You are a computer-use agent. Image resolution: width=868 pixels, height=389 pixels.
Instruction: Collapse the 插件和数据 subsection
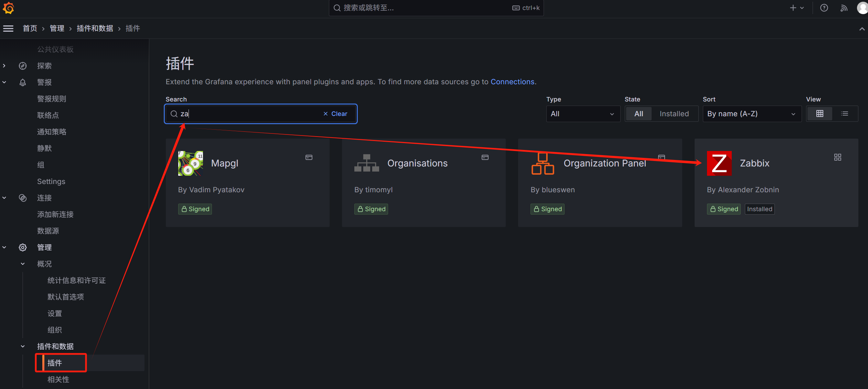point(23,346)
